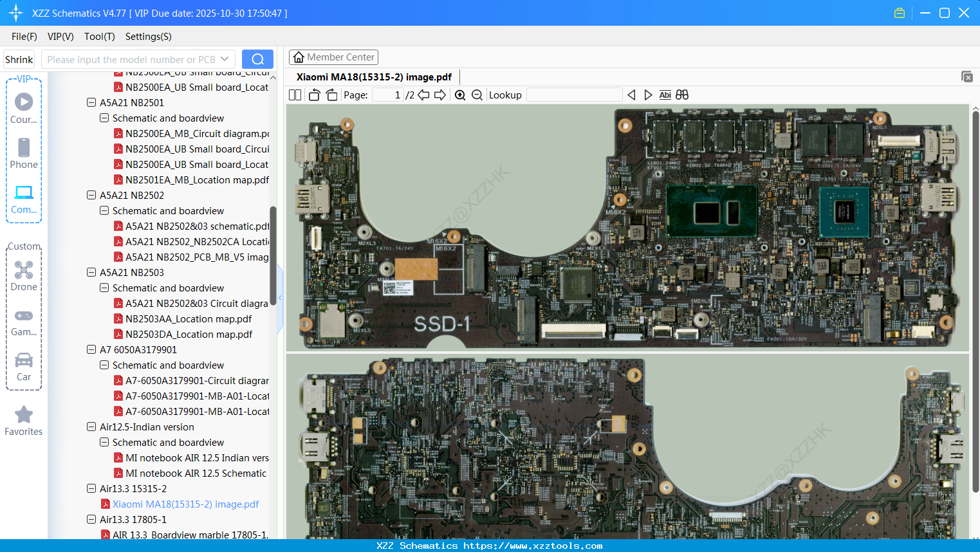Rotate the page clockwise
The height and width of the screenshot is (552, 980).
click(331, 95)
